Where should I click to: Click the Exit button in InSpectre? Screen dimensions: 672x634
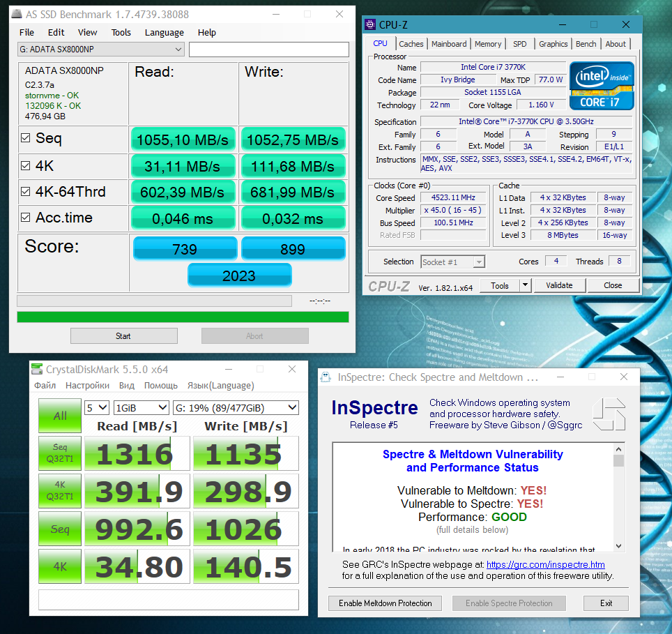tap(606, 603)
